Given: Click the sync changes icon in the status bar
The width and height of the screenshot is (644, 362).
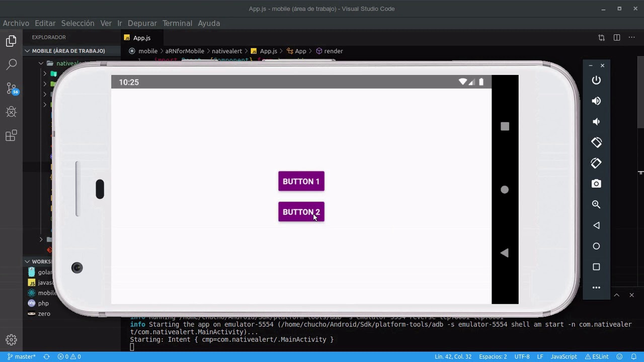Looking at the screenshot, I should click(46, 356).
